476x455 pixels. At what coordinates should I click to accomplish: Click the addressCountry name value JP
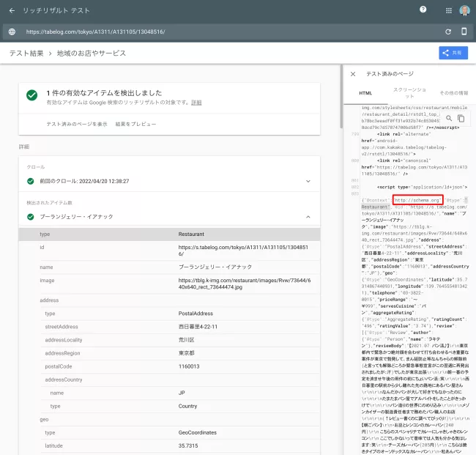point(182,393)
